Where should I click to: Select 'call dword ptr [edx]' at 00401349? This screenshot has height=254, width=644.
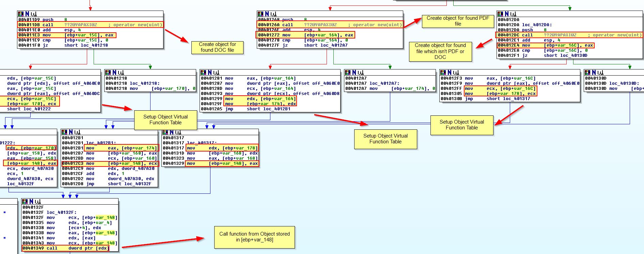[65, 248]
